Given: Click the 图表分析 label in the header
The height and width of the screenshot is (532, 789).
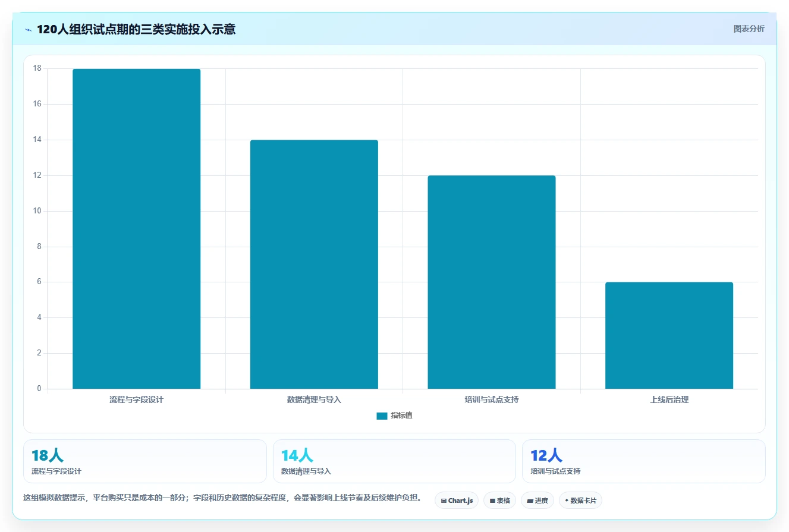Looking at the screenshot, I should click(x=749, y=29).
